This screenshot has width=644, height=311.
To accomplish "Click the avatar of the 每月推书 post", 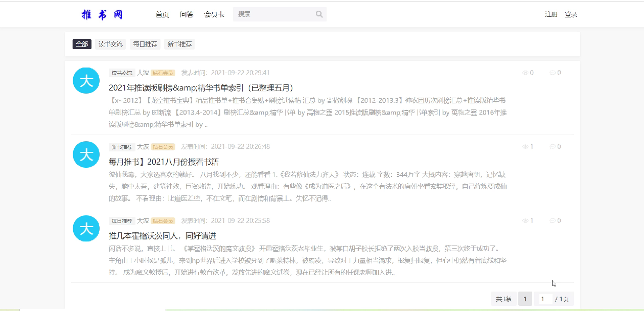I will click(x=86, y=154).
